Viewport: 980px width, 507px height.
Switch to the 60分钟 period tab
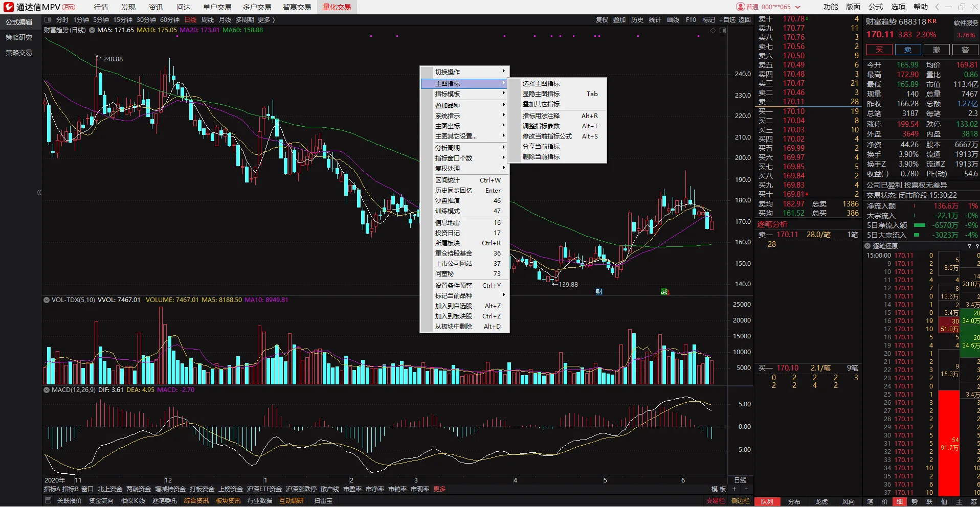coord(170,20)
